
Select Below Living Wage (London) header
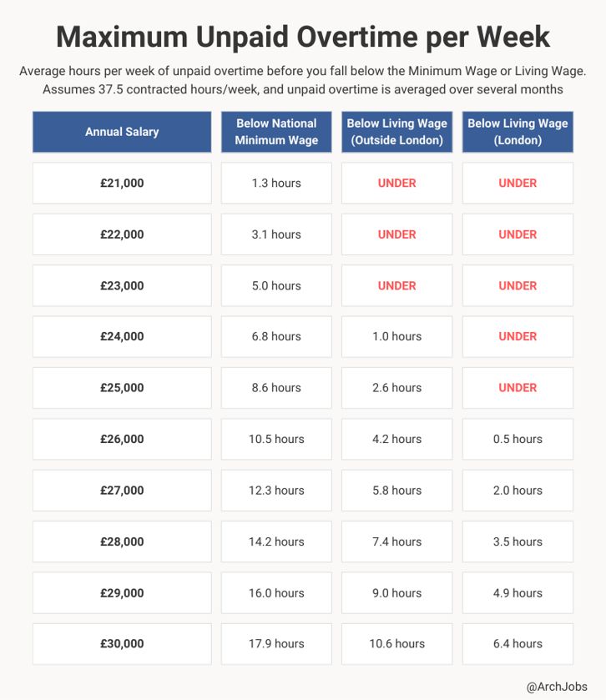coord(518,132)
